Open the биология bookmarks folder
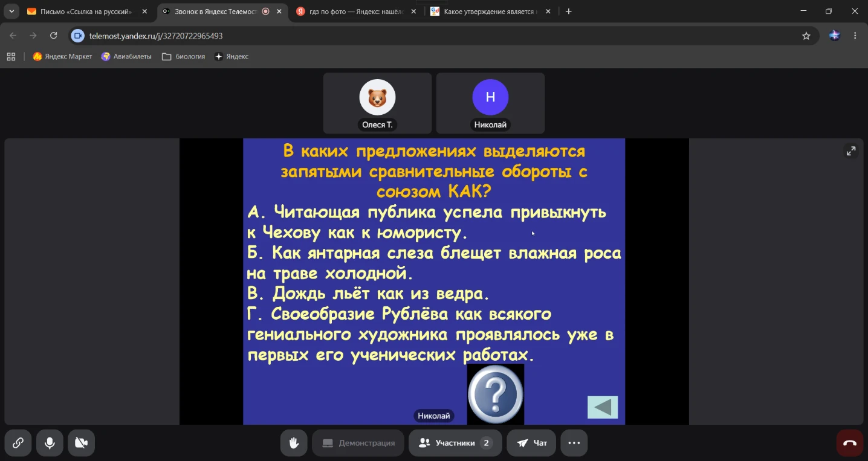 pyautogui.click(x=184, y=56)
